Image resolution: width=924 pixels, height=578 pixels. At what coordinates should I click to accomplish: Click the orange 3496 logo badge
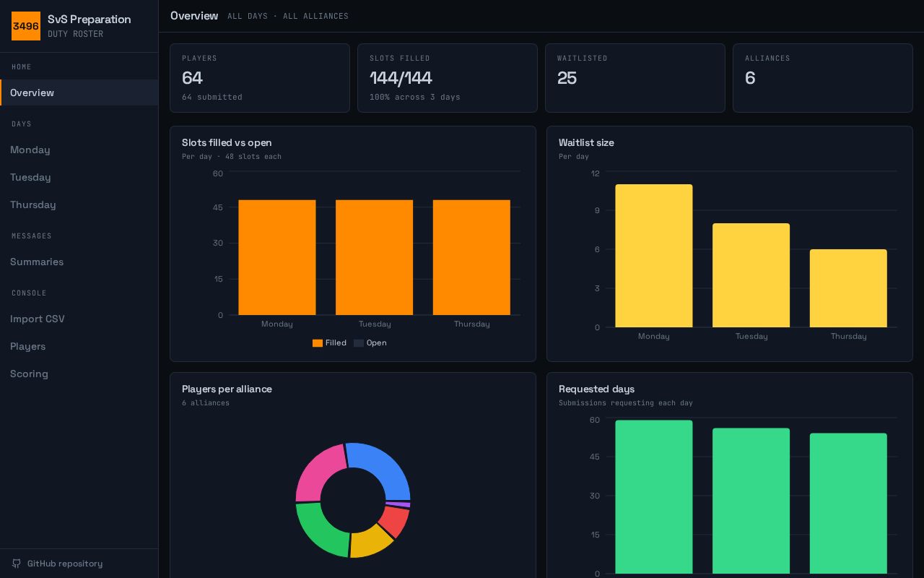[x=26, y=26]
